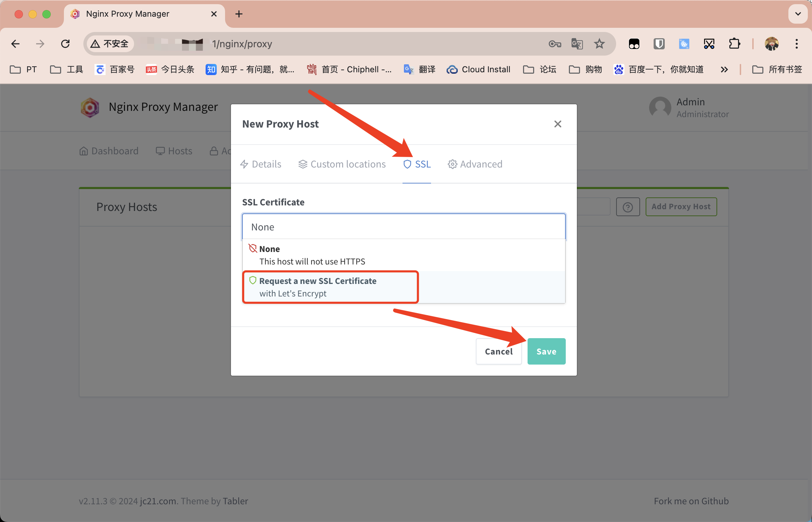Open Chrome three-dot menu
Viewport: 812px width, 522px height.
pos(797,44)
